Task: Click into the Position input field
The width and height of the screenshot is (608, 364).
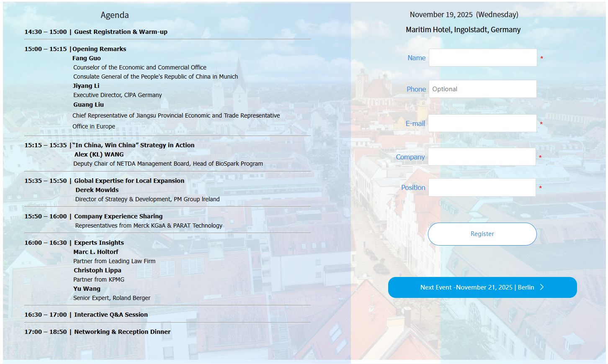Action: 482,187
